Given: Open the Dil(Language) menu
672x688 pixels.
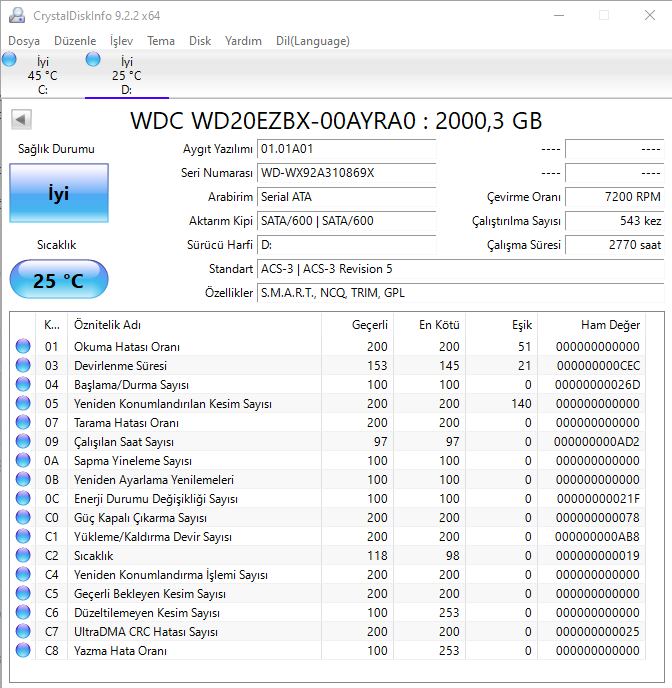Looking at the screenshot, I should point(313,41).
